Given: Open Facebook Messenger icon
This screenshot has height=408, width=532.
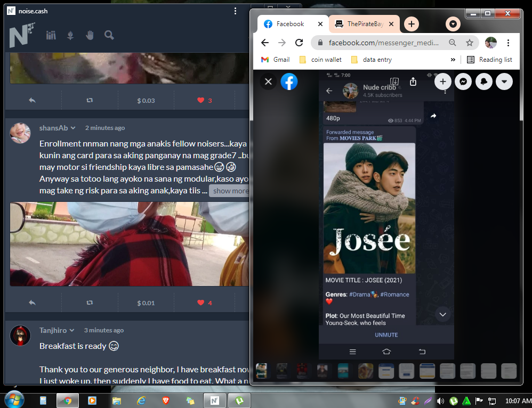Looking at the screenshot, I should click(463, 81).
